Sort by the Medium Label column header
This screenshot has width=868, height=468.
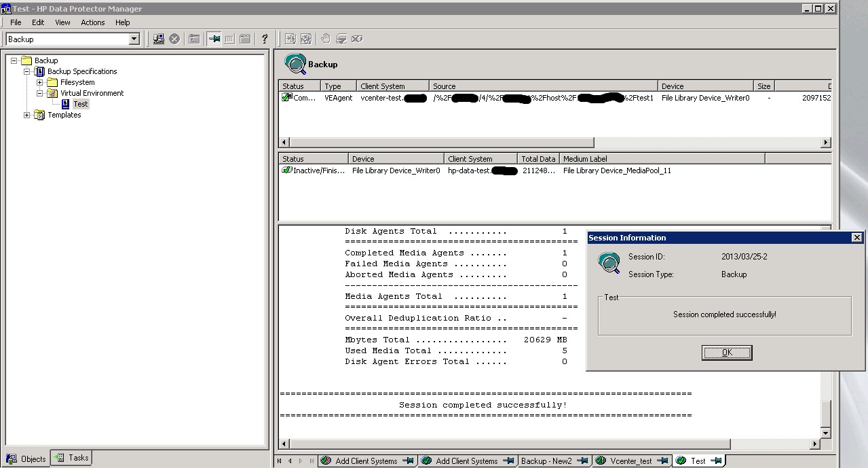pos(662,159)
